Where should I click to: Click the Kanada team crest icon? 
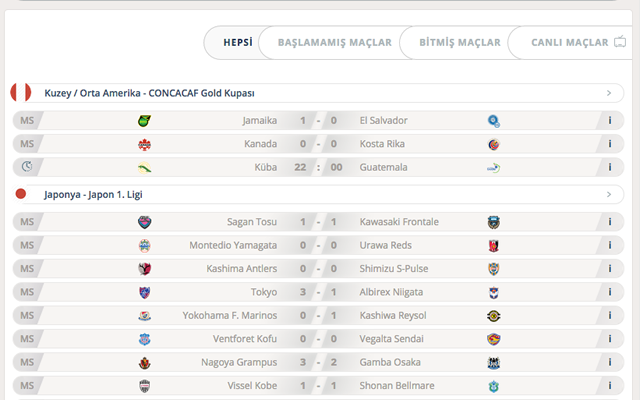(x=144, y=144)
